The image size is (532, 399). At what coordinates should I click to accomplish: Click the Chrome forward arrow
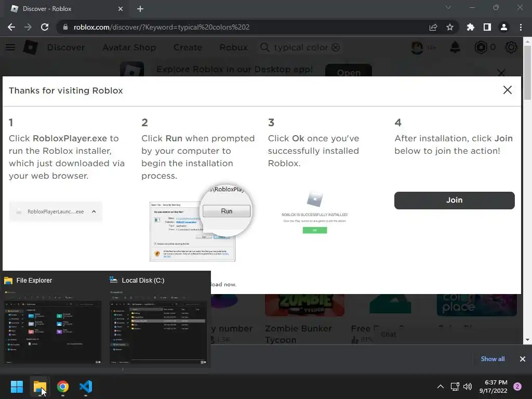(x=28, y=27)
